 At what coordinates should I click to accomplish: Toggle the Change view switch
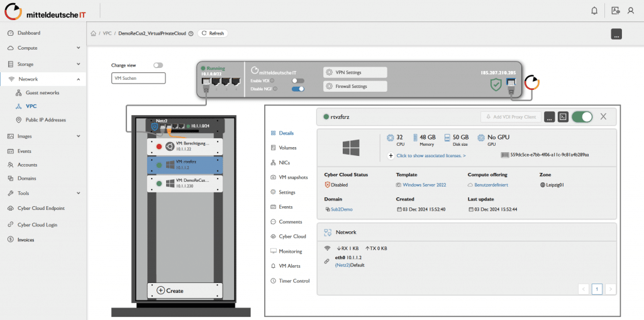[x=158, y=65]
